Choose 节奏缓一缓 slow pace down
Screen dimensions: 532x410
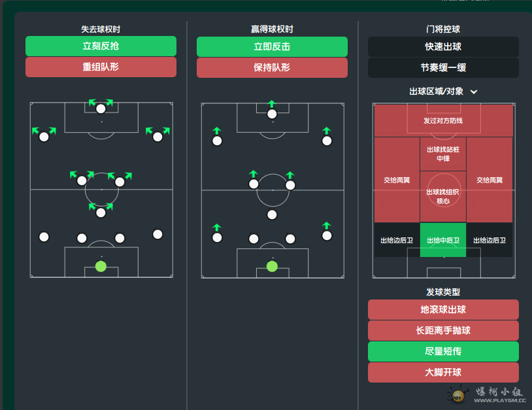443,68
